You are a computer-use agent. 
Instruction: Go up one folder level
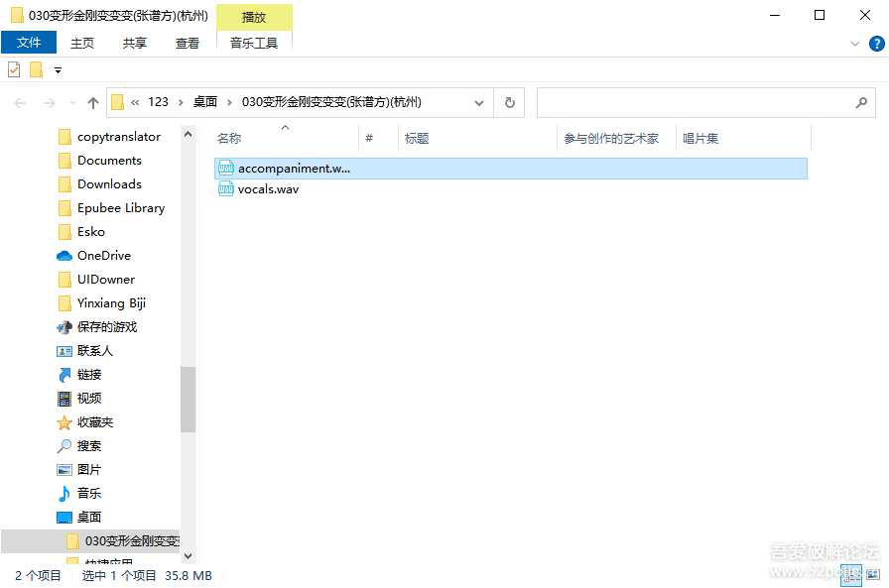(x=92, y=102)
